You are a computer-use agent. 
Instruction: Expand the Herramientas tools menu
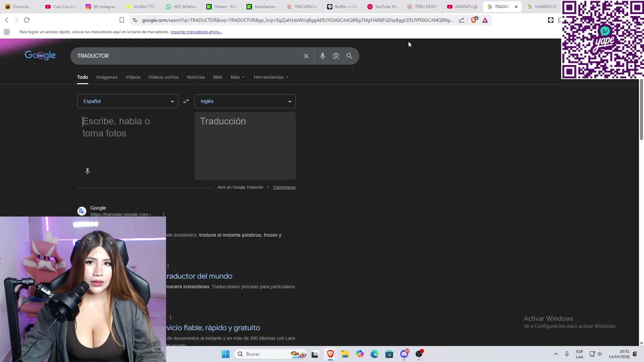271,77
